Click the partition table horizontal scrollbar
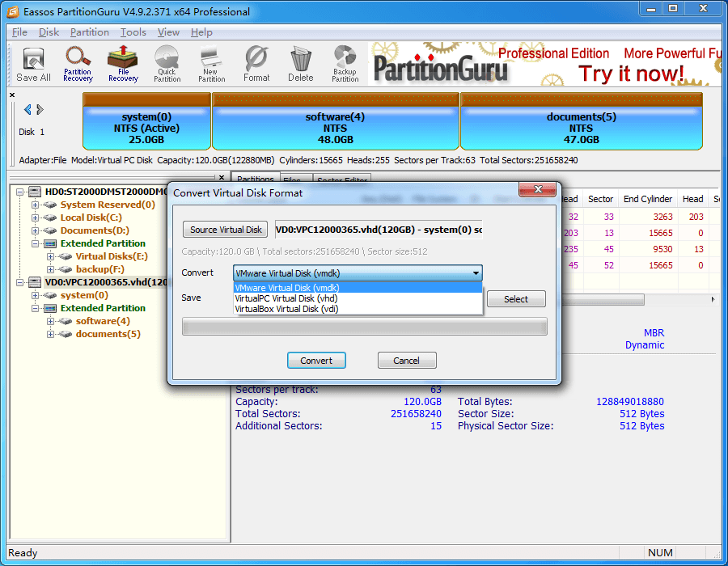Image resolution: width=728 pixels, height=566 pixels. click(x=603, y=300)
